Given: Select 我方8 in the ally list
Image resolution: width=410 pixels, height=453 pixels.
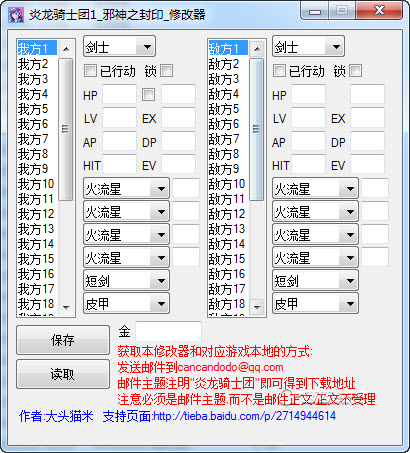Looking at the screenshot, I should 37,154.
